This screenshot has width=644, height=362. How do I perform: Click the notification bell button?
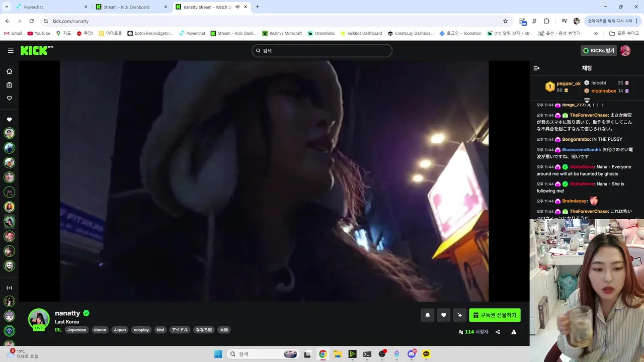click(x=428, y=315)
